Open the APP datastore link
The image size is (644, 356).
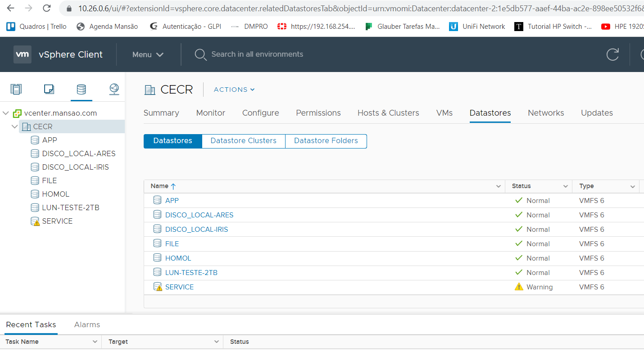click(172, 201)
